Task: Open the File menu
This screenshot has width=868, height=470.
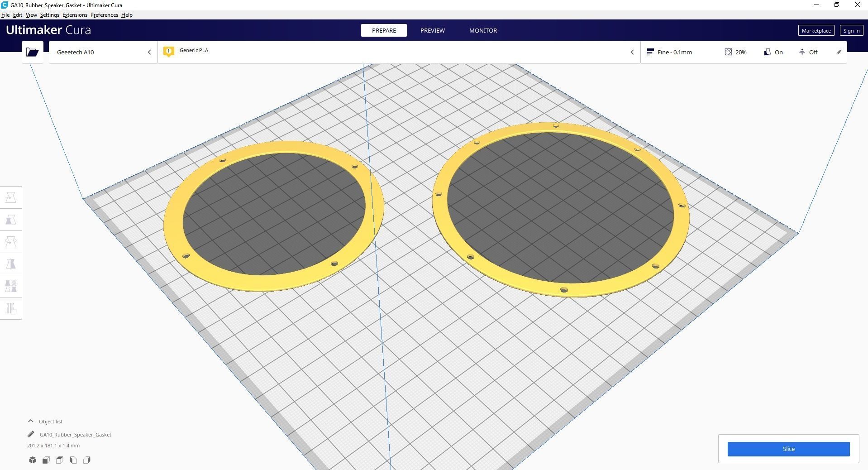Action: (x=5, y=15)
